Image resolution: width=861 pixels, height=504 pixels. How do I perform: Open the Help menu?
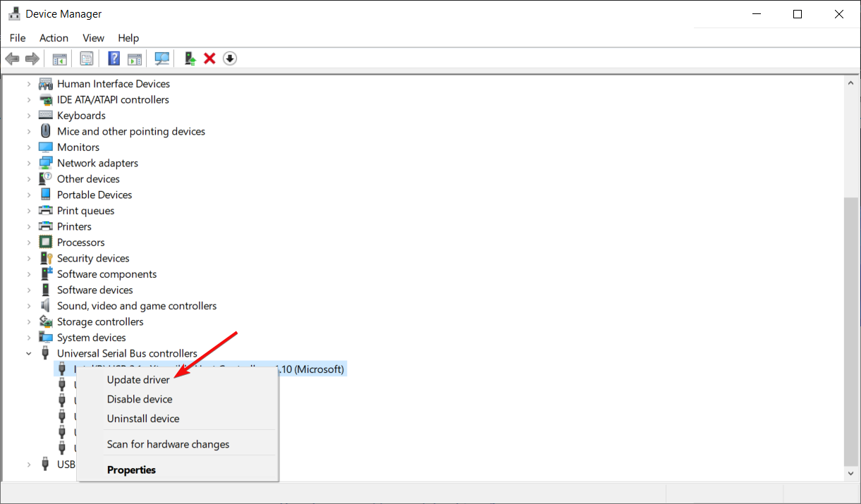click(x=128, y=38)
